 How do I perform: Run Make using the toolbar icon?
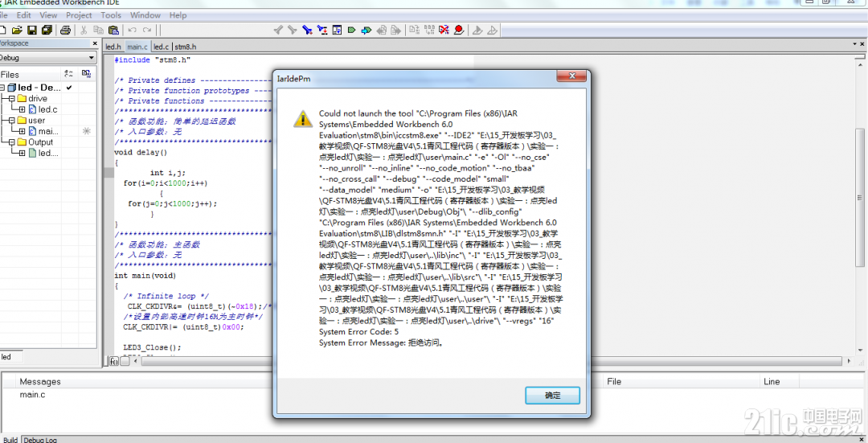429,30
